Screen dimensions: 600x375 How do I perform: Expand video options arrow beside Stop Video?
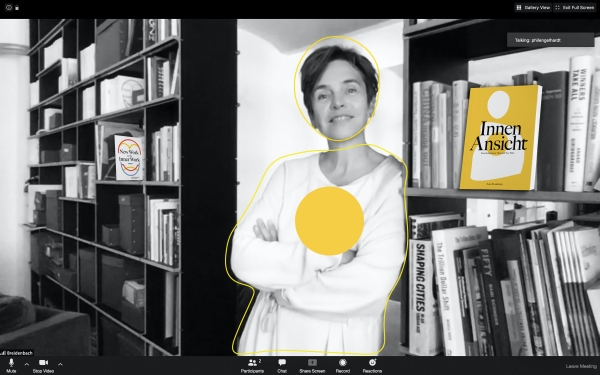[60, 364]
